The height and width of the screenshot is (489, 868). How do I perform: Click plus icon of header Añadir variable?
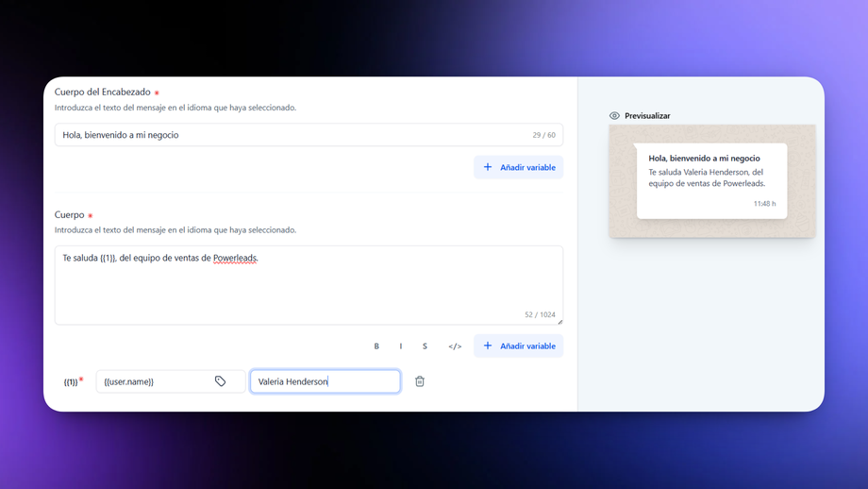point(487,167)
